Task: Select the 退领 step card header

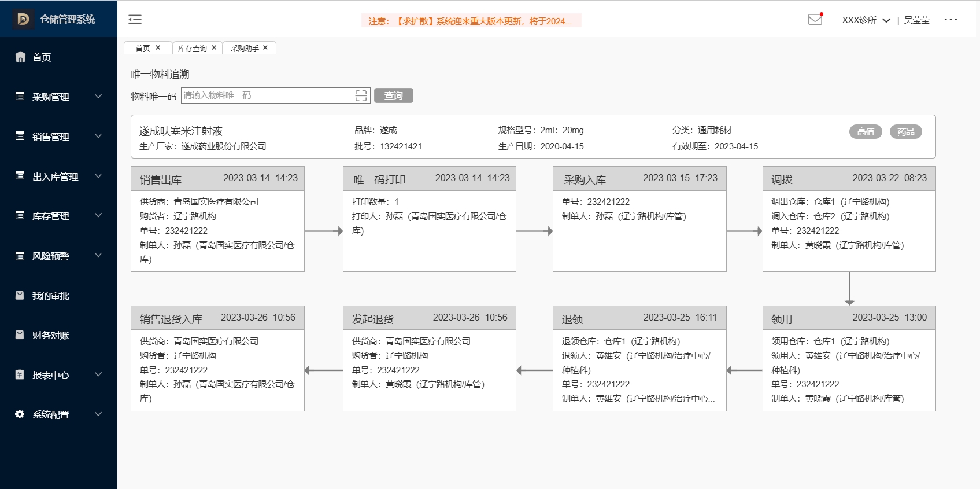Action: point(639,318)
